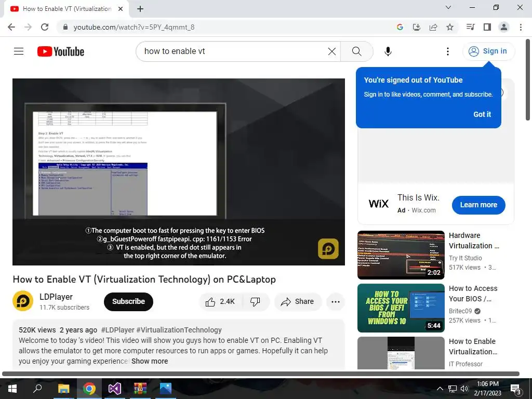Click the Wix ad logo
The width and height of the screenshot is (532, 399).
click(378, 204)
